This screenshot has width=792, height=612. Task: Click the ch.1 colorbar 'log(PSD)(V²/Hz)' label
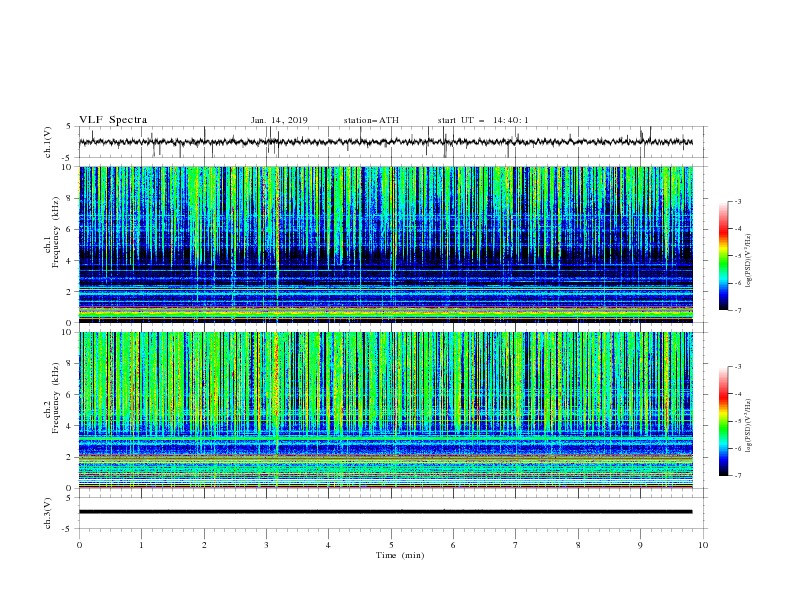[748, 260]
